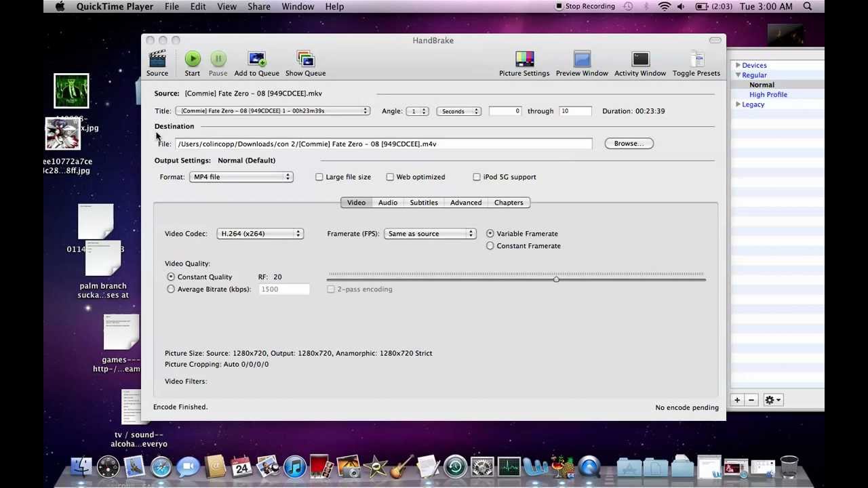Click the RF quality slider handle

coord(556,279)
